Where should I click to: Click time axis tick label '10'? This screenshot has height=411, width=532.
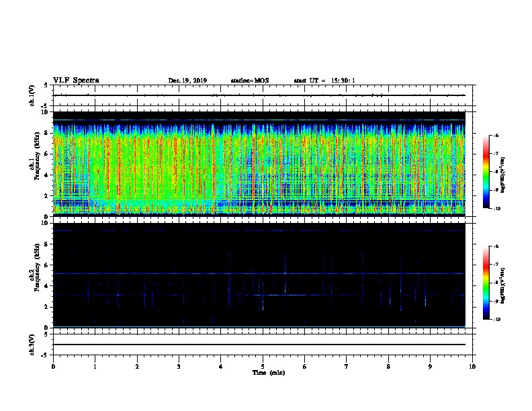point(472,367)
